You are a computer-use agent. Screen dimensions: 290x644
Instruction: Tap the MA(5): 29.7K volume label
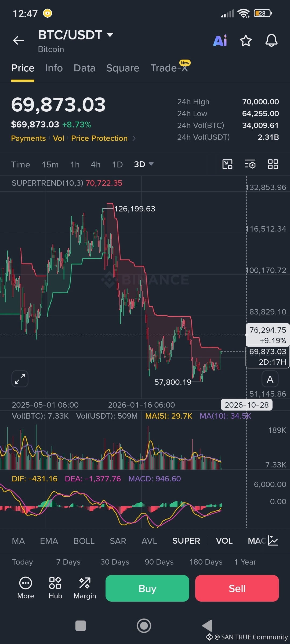pos(169,416)
